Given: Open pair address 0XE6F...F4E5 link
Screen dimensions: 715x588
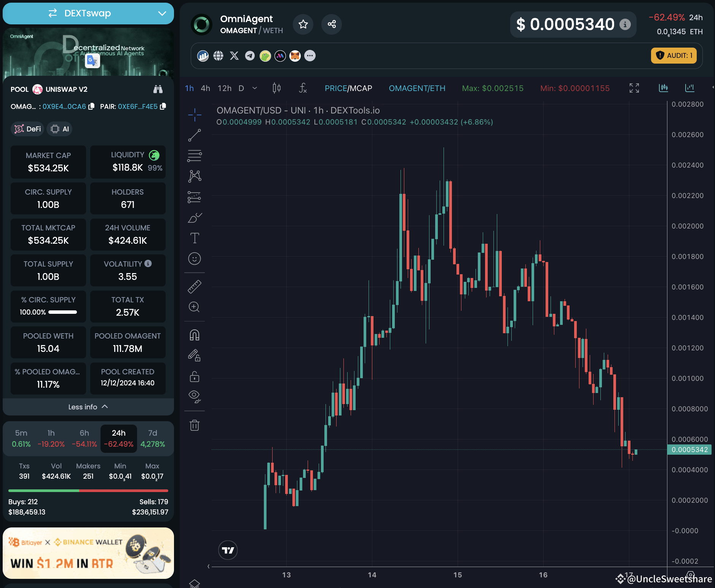Looking at the screenshot, I should 138,107.
